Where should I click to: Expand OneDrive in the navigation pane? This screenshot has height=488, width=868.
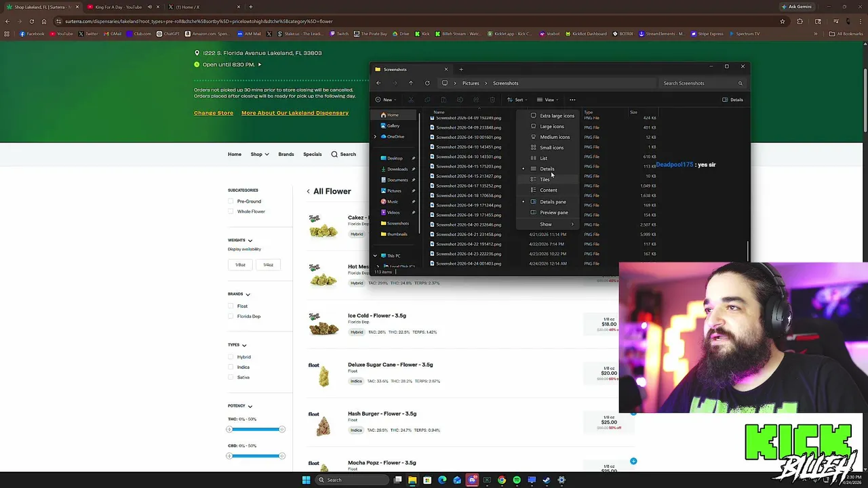pos(375,137)
